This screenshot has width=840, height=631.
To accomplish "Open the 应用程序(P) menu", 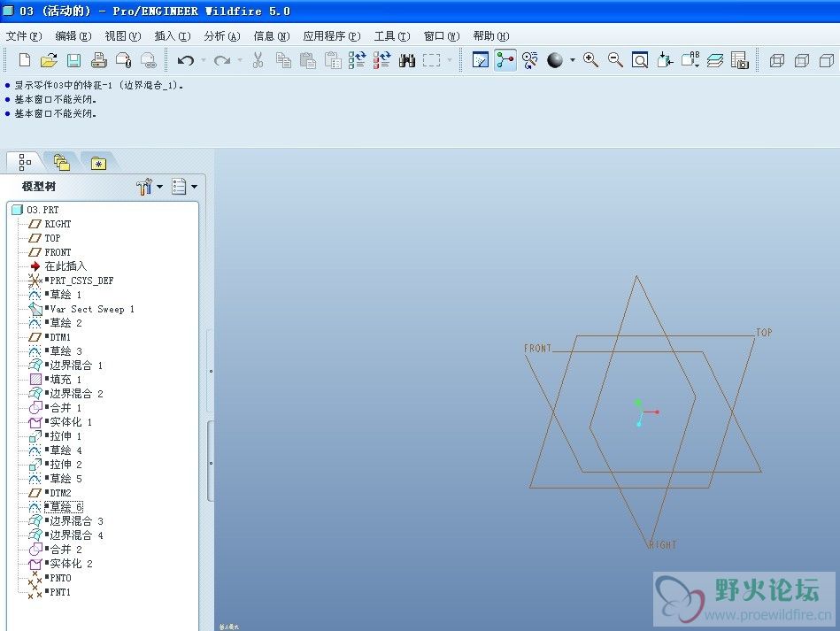I will click(332, 36).
